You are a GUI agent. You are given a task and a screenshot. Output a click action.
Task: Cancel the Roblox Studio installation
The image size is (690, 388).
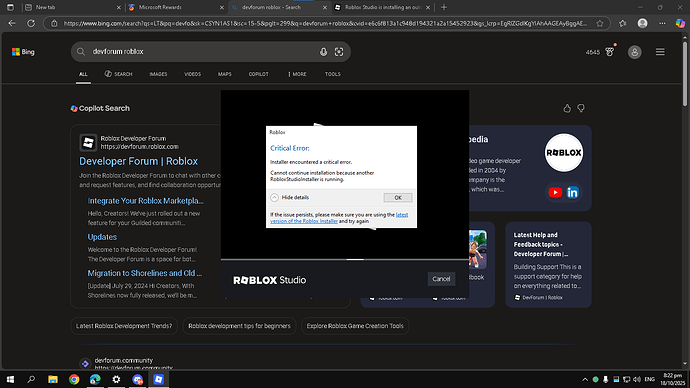click(x=441, y=279)
